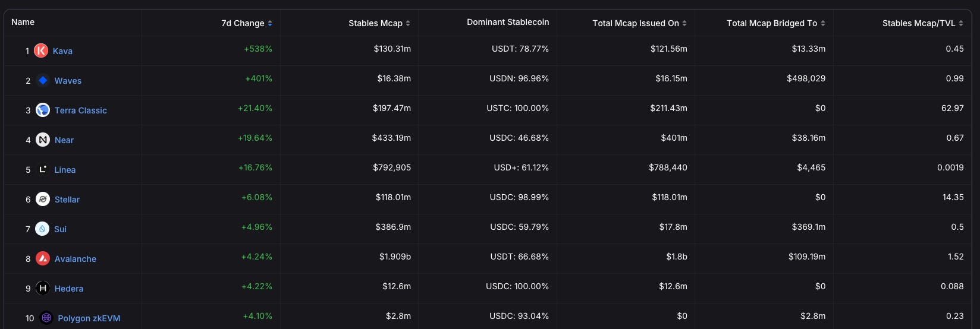Click the Near protocol logo icon
The width and height of the screenshot is (980, 329).
tap(43, 140)
